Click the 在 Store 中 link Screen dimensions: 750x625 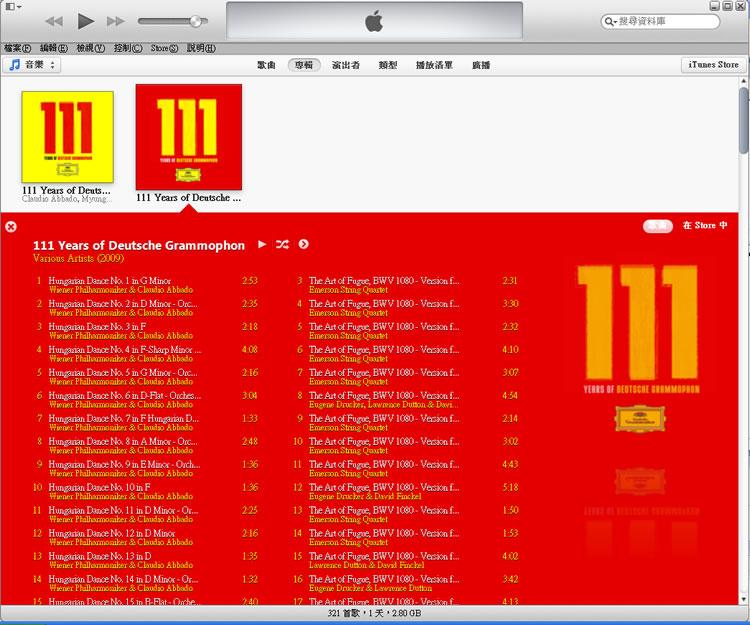[x=705, y=225]
